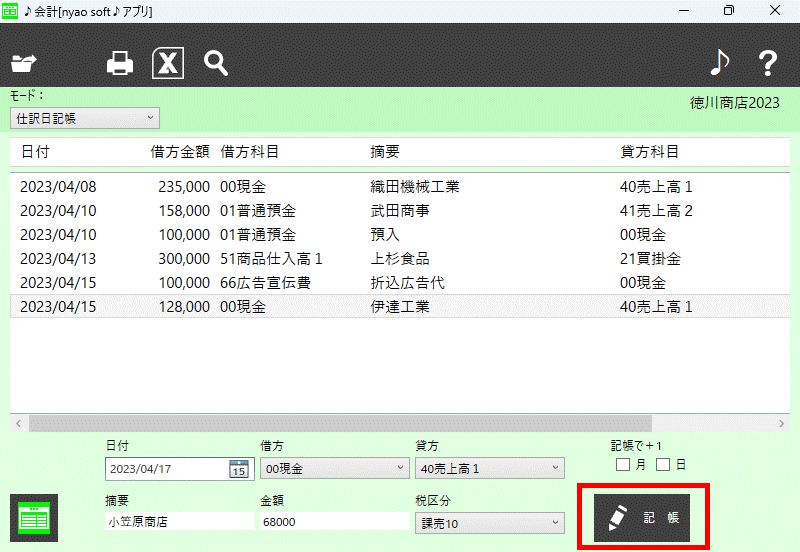Click the 金額 input field
The width and height of the screenshot is (800, 552).
332,522
